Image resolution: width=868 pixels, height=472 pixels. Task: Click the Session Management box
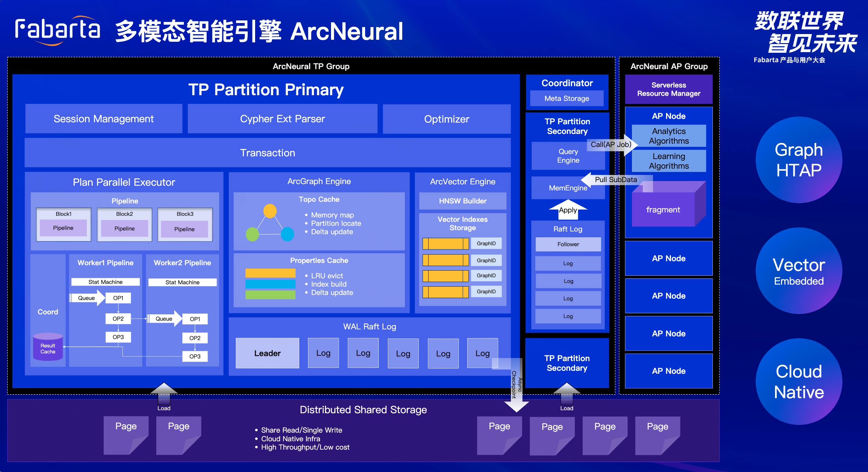tap(104, 119)
